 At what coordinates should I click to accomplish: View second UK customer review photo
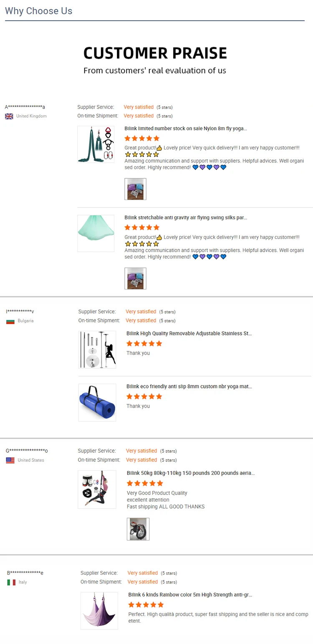[x=136, y=279]
